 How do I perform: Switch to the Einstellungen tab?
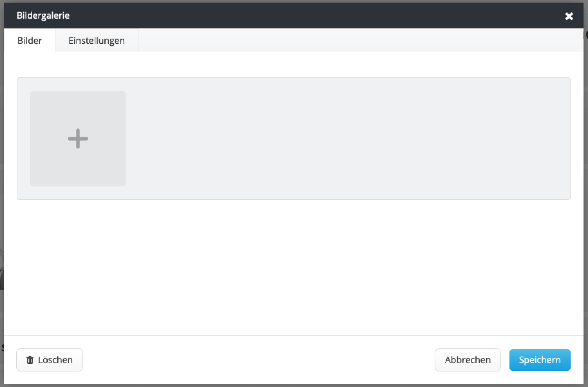(x=96, y=41)
